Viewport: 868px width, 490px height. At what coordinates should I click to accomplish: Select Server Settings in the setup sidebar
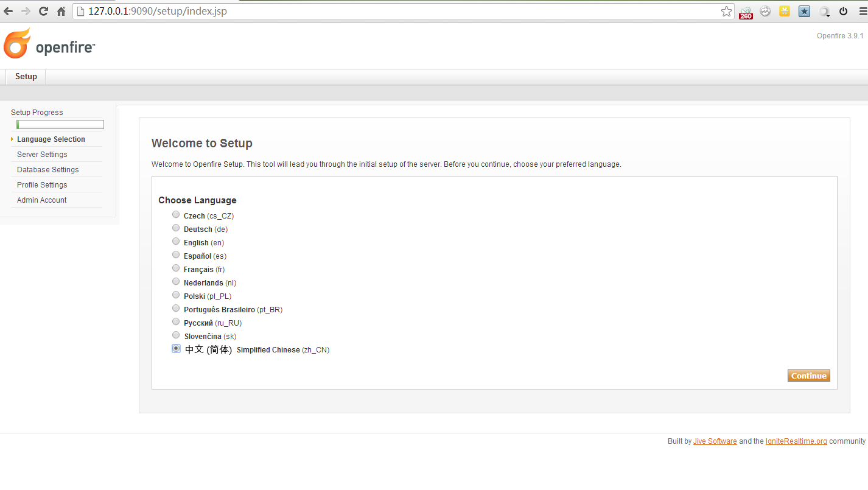click(42, 155)
